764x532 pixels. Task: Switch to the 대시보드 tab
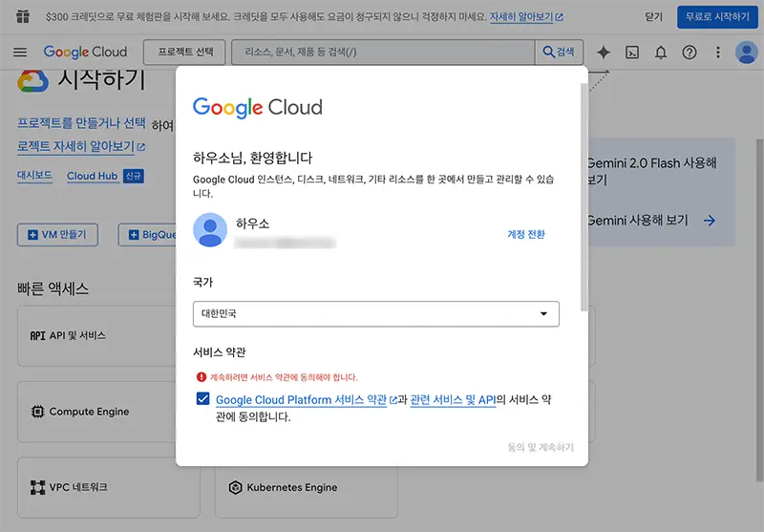34,176
